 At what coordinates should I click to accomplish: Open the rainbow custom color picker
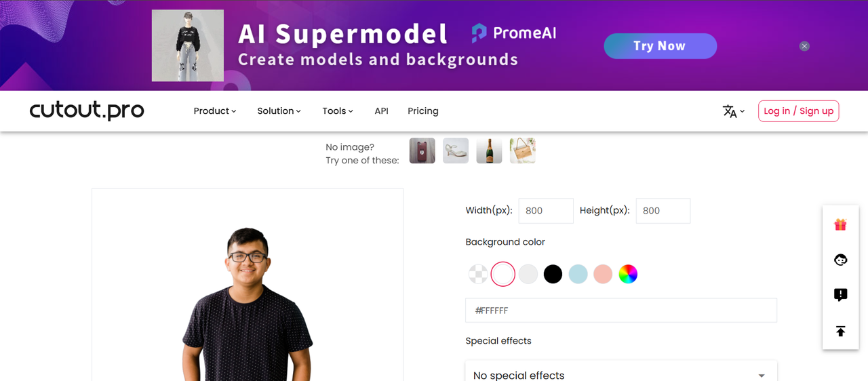click(x=628, y=274)
